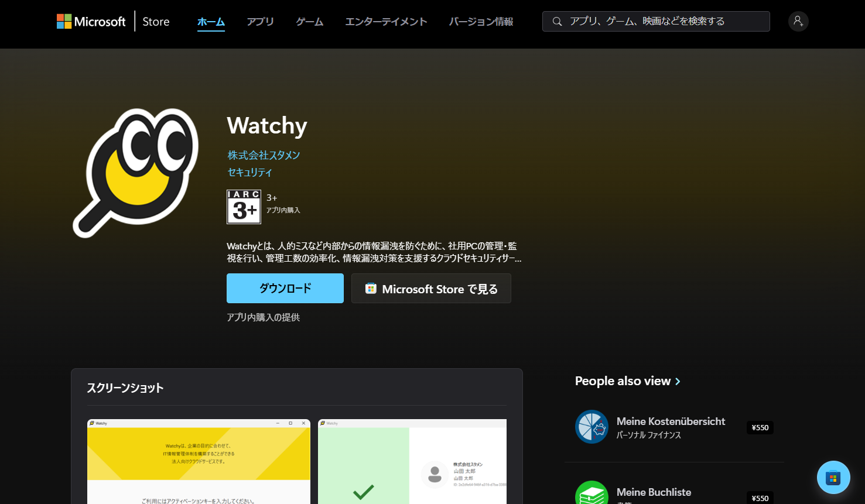Click the search magnifier icon

pos(558,22)
